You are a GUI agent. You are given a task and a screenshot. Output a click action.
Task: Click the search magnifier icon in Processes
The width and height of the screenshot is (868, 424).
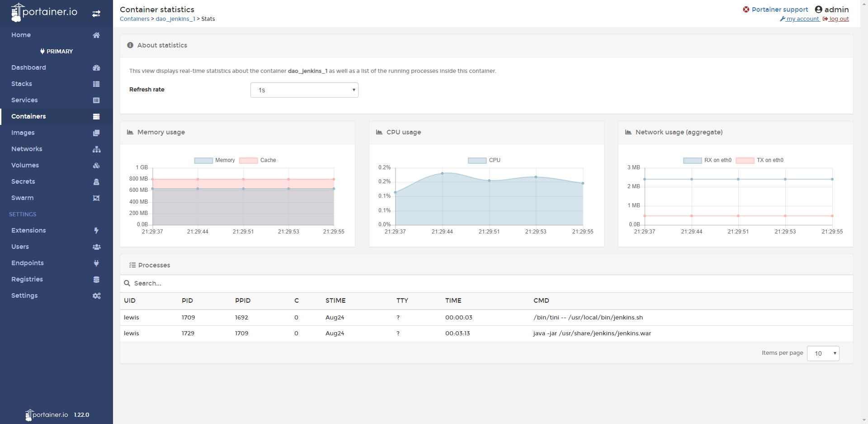[x=127, y=283]
